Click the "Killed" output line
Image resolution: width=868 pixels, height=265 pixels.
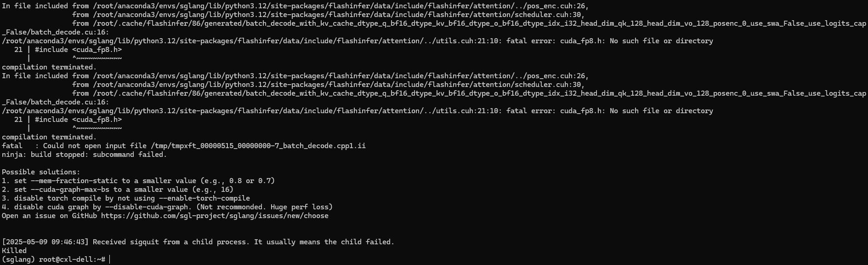pos(14,251)
